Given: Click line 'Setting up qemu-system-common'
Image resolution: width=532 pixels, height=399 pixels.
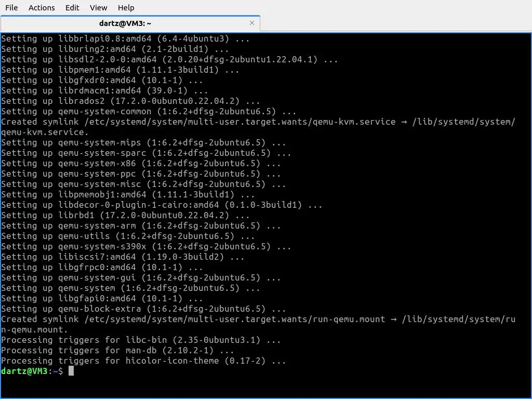Looking at the screenshot, I should coord(149,111).
